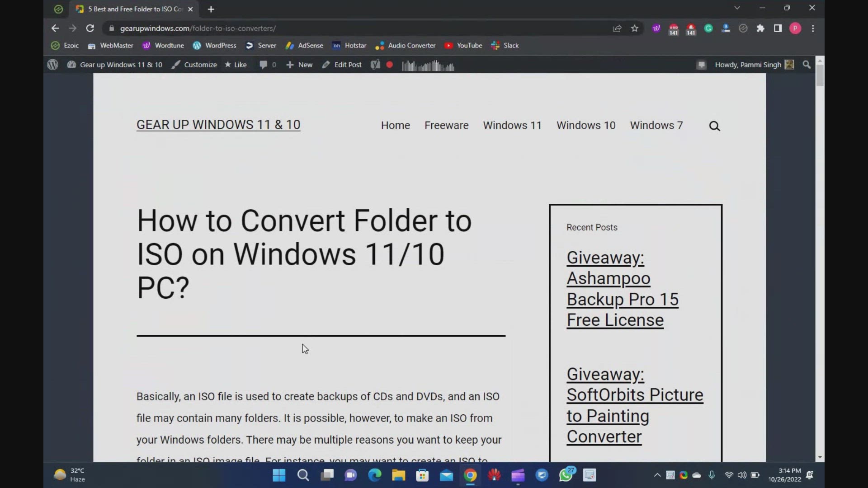Click the taskbar search magnifier
868x488 pixels.
coord(303,475)
